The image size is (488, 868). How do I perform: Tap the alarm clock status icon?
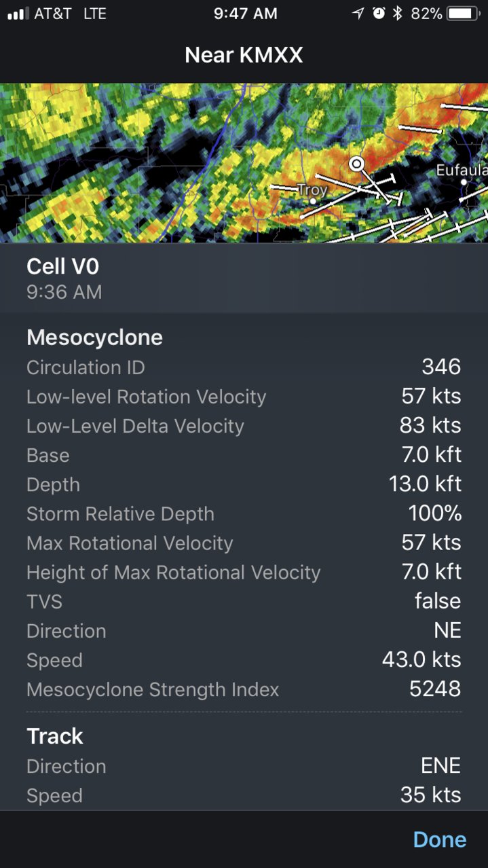point(379,14)
